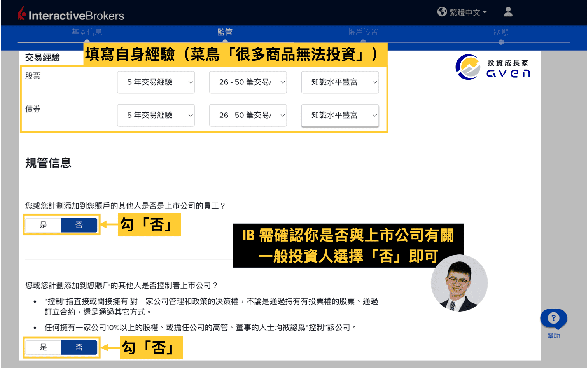Select 是 for the company control question
The width and height of the screenshot is (588, 368).
(43, 347)
